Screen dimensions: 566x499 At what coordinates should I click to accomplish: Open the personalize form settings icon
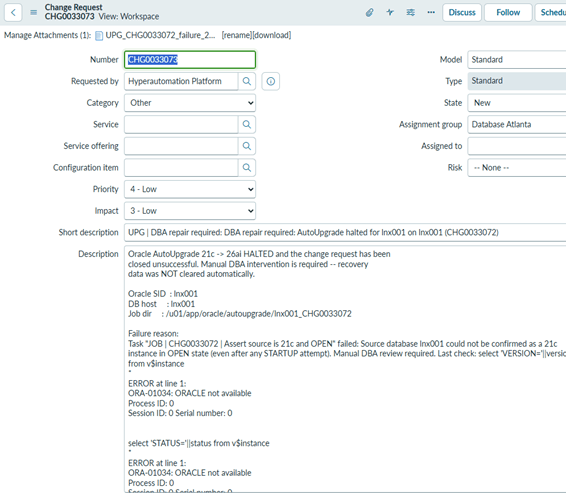(x=410, y=13)
